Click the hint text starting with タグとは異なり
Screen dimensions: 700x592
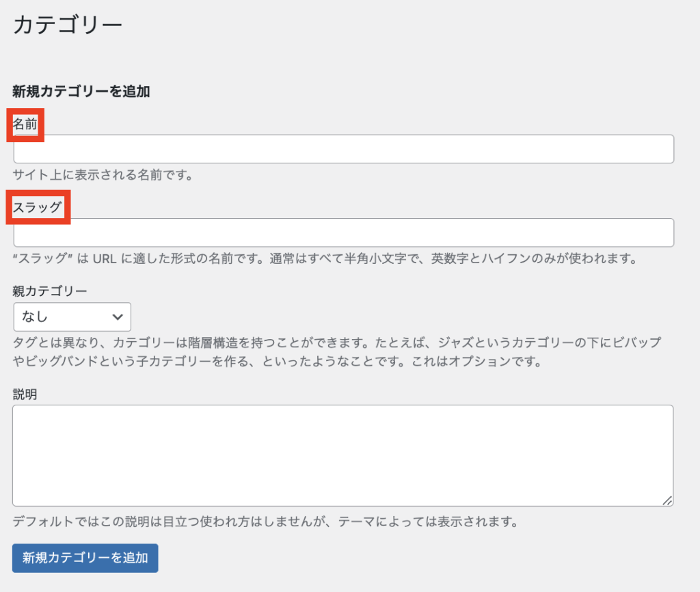click(337, 352)
